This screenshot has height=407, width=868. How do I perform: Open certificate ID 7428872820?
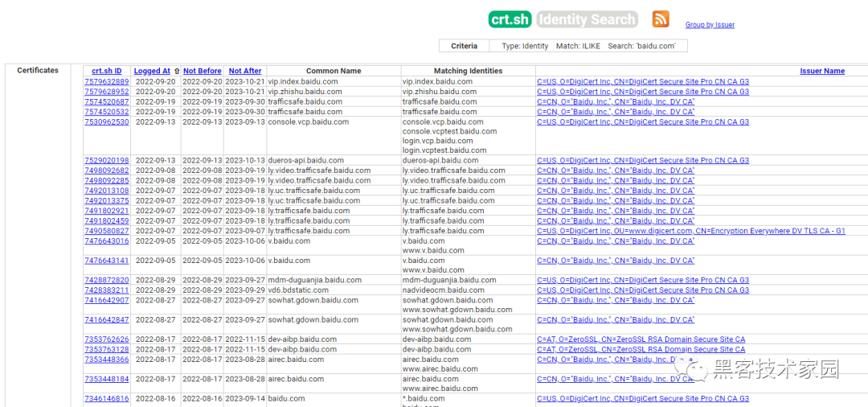107,280
